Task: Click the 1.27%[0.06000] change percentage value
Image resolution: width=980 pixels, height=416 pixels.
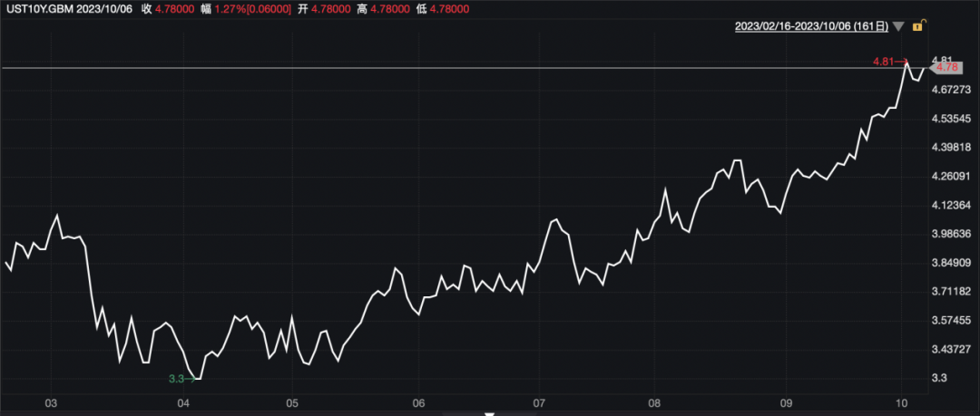Action: coord(254,9)
